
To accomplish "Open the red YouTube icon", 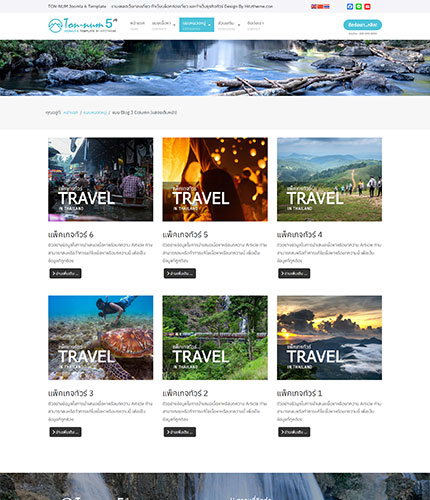I will point(367,6).
